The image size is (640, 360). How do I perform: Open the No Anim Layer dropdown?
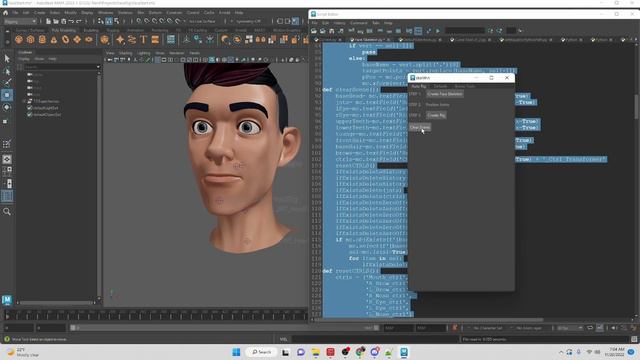(529, 328)
